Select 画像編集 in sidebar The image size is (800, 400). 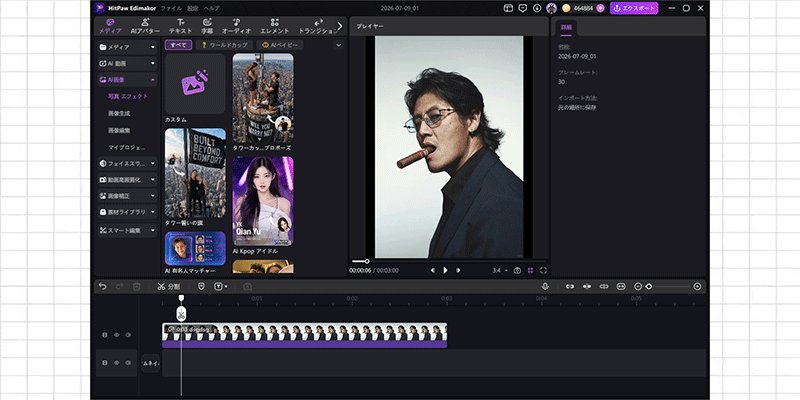point(119,131)
